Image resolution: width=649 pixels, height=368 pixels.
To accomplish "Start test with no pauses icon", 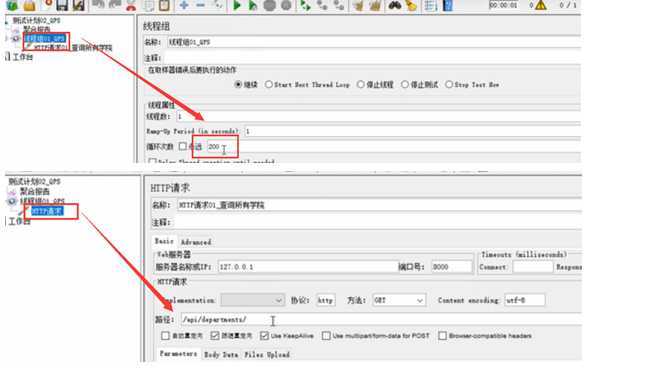I will click(x=252, y=5).
